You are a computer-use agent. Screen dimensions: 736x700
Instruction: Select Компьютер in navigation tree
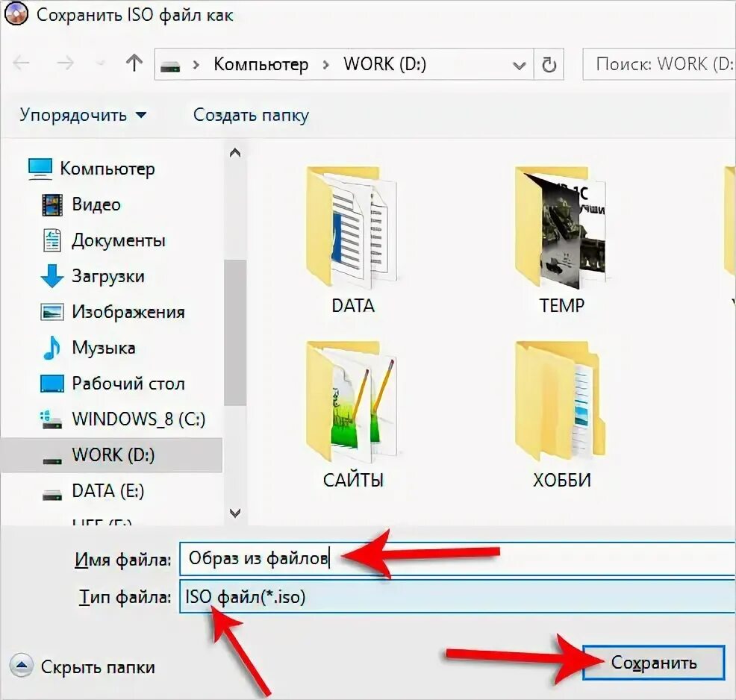[x=107, y=169]
